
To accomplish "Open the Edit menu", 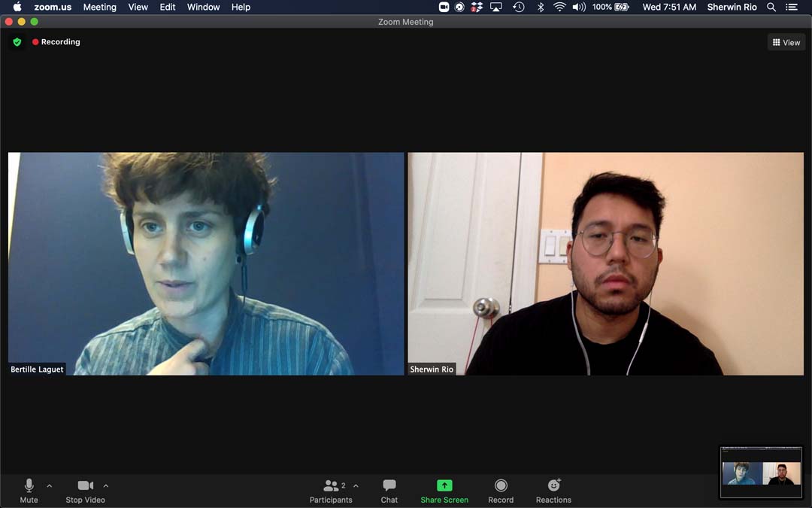I will [x=167, y=7].
